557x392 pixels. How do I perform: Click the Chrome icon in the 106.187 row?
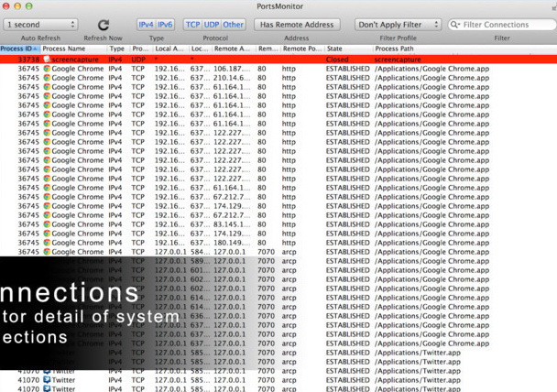47,69
